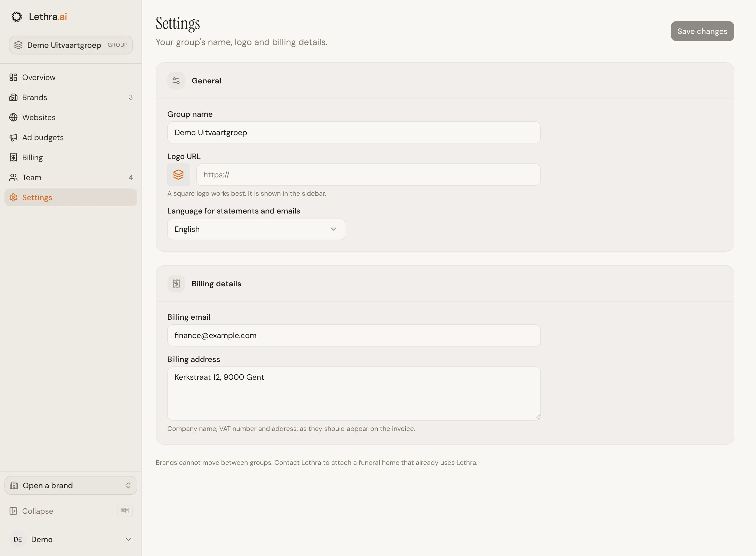Click the Billing receipt icon in sidebar
Screen dimensions: 756x556
13,158
